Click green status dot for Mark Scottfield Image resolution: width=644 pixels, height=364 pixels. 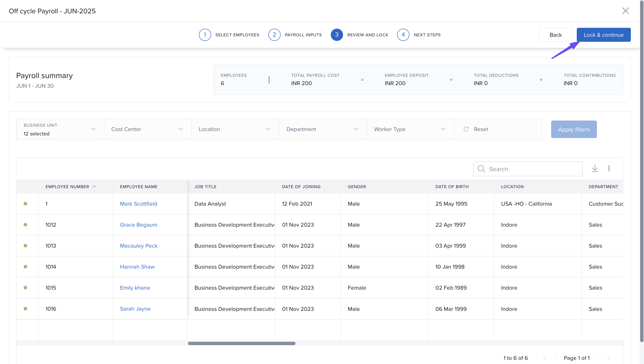(25, 203)
